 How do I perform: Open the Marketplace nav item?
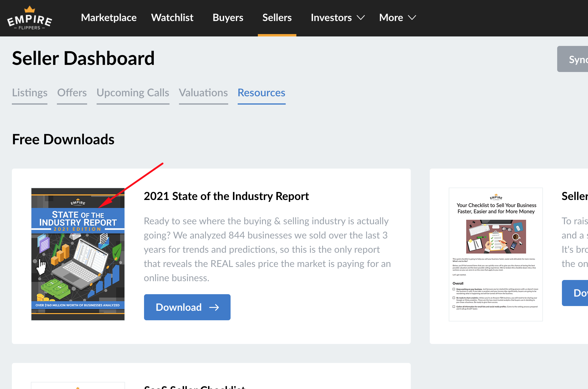click(109, 17)
